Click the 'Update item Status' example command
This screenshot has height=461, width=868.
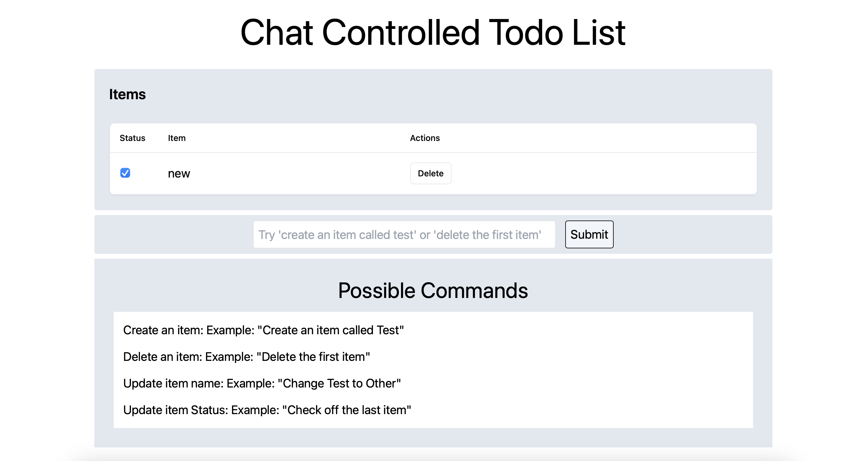pyautogui.click(x=267, y=410)
